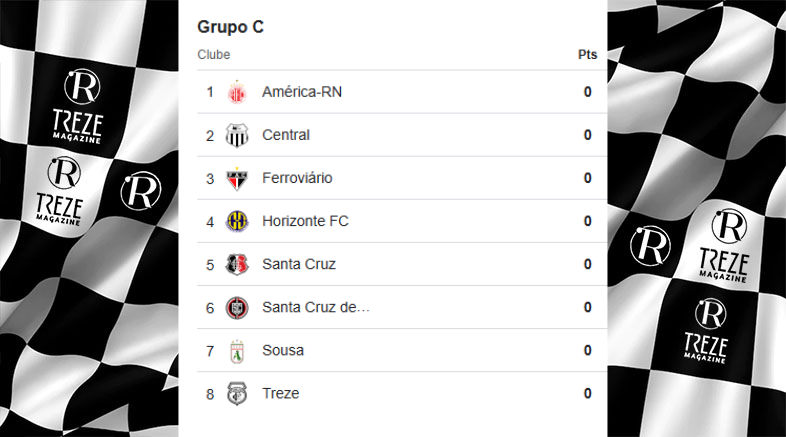The width and height of the screenshot is (786, 437).
Task: Click the Ferroviário club crest
Action: (x=237, y=179)
